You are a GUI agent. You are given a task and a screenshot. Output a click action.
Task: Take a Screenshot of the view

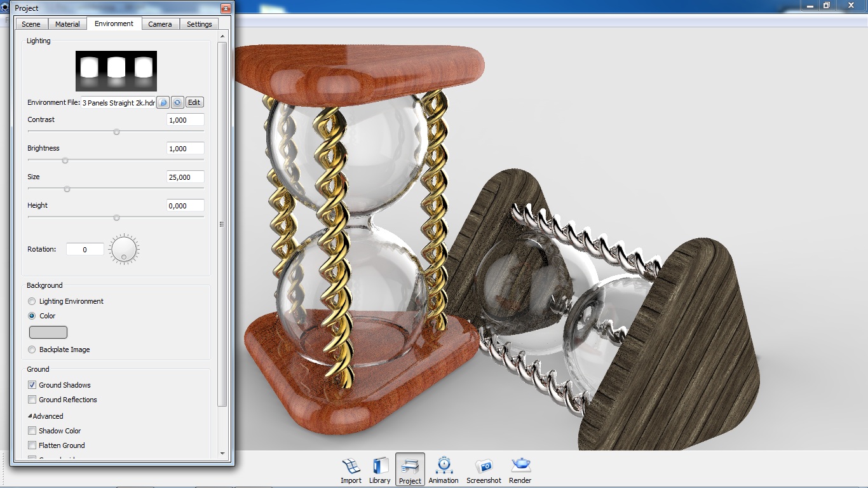(x=484, y=470)
